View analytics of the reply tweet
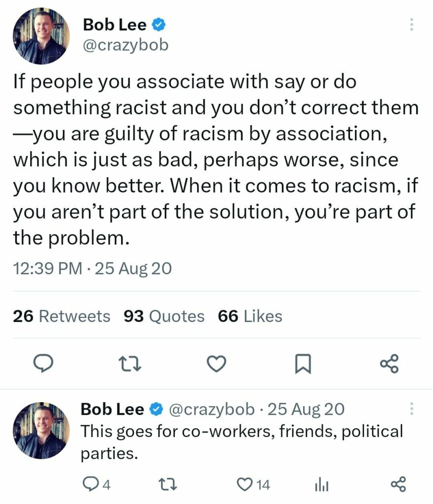The image size is (433, 504). 321,484
